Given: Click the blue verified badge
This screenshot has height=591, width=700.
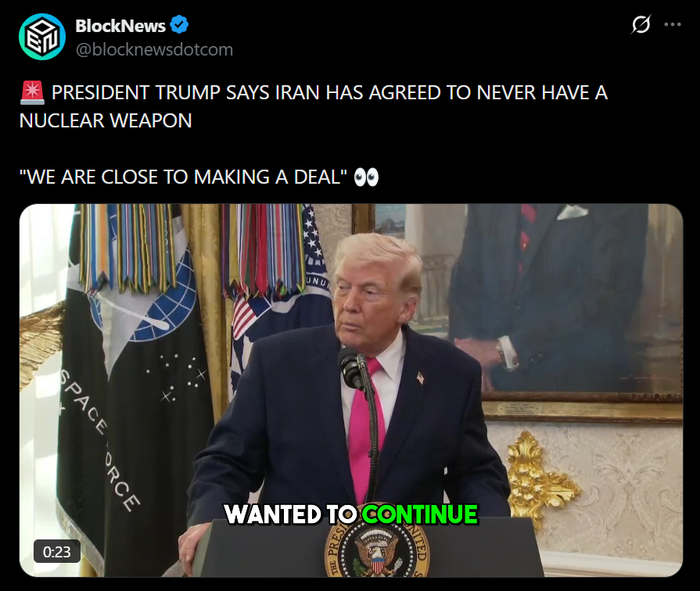Looking at the screenshot, I should pyautogui.click(x=179, y=25).
